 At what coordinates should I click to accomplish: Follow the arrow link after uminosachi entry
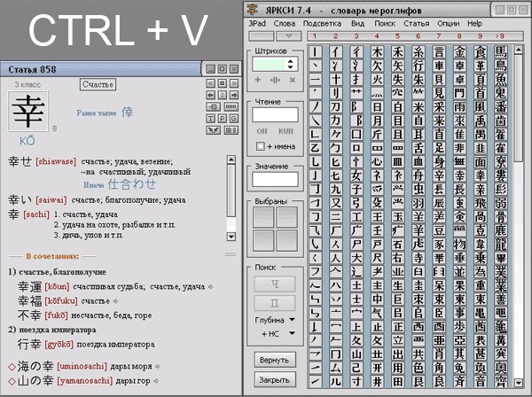[x=158, y=366]
